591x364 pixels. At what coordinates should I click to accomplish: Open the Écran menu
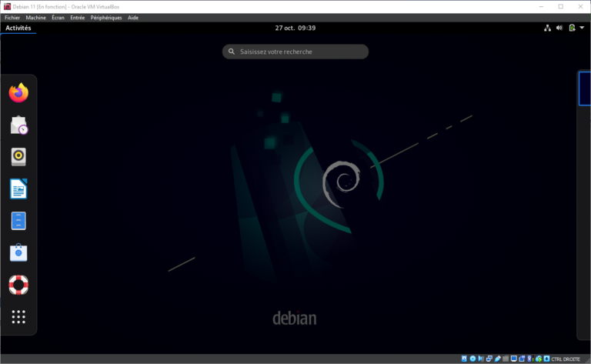click(x=58, y=18)
